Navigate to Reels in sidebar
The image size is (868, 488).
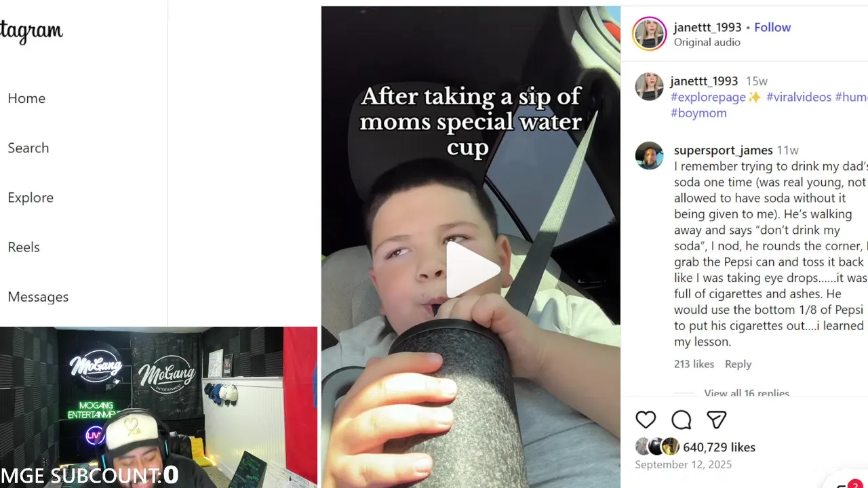(x=24, y=247)
